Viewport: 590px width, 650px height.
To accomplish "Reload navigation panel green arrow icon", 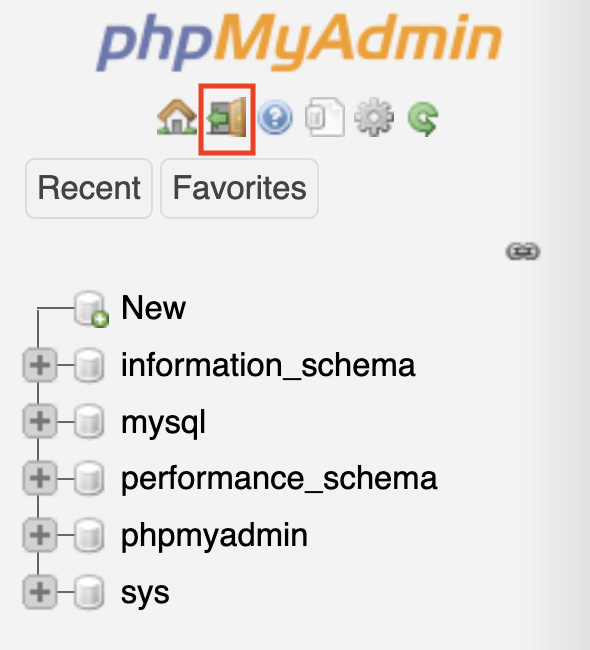I will click(423, 118).
